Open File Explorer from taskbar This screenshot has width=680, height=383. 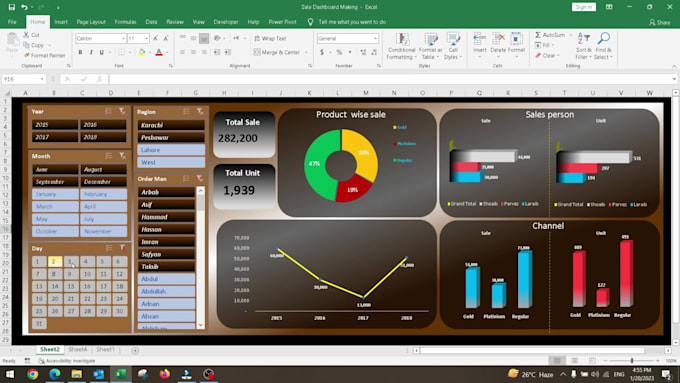point(77,374)
